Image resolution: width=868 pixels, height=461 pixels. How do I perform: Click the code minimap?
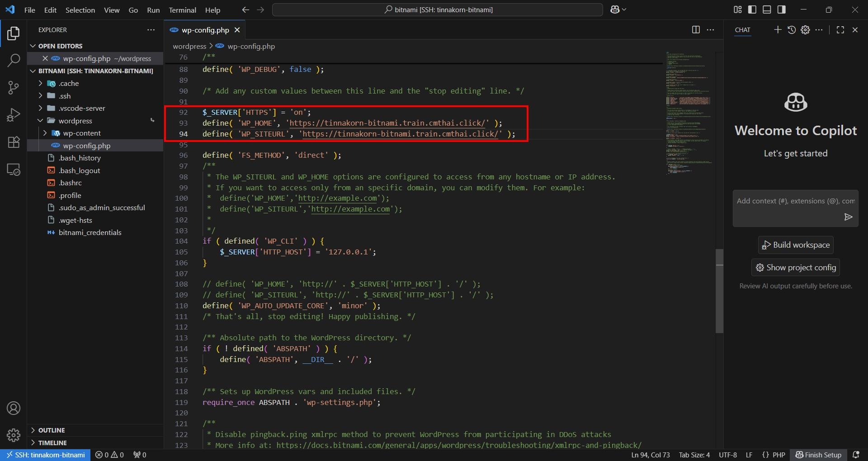click(689, 113)
